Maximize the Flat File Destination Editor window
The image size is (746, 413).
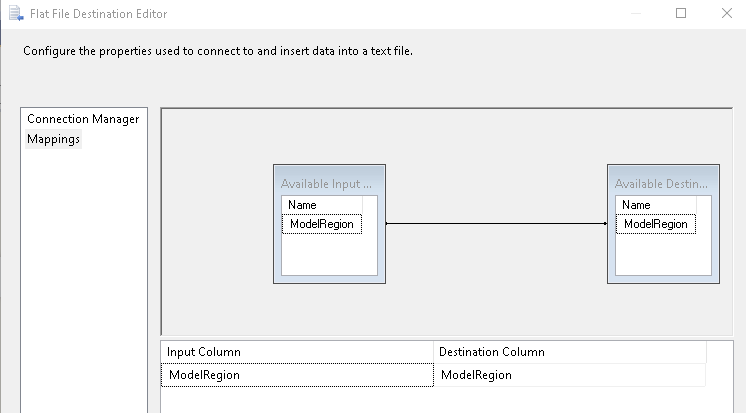[x=681, y=14]
